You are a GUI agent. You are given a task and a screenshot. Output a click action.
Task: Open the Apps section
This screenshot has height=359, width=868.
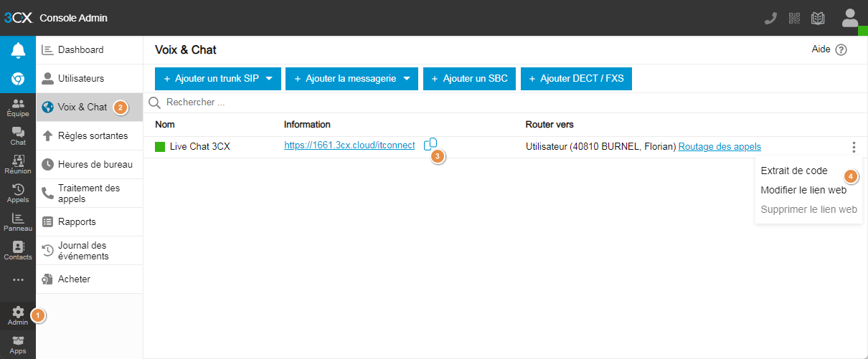(x=18, y=345)
